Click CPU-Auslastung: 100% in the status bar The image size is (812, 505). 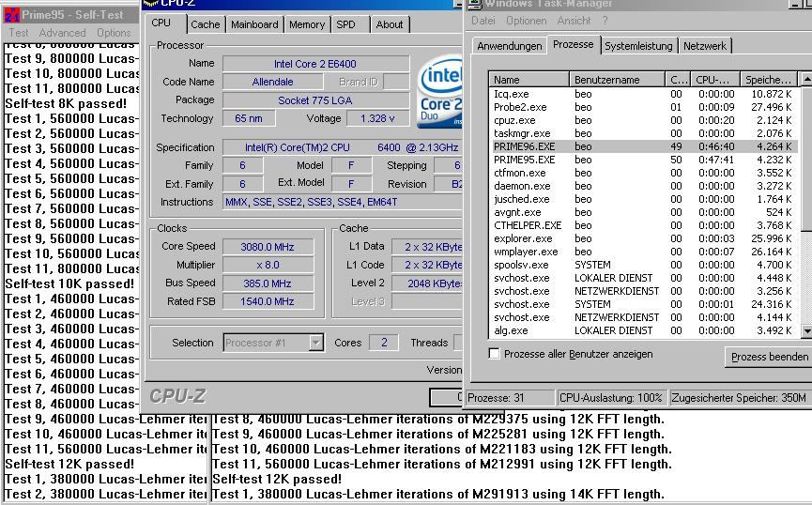pos(610,398)
